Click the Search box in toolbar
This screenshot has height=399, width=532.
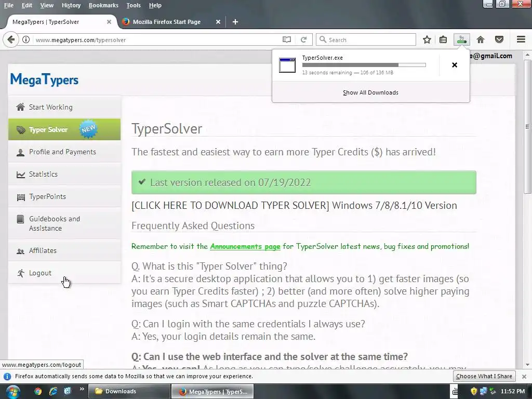(x=366, y=39)
